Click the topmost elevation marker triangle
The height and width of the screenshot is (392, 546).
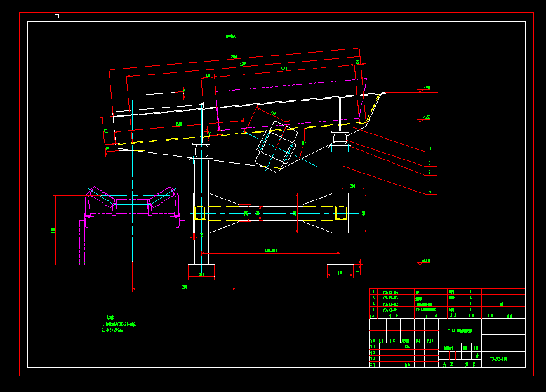coord(421,91)
